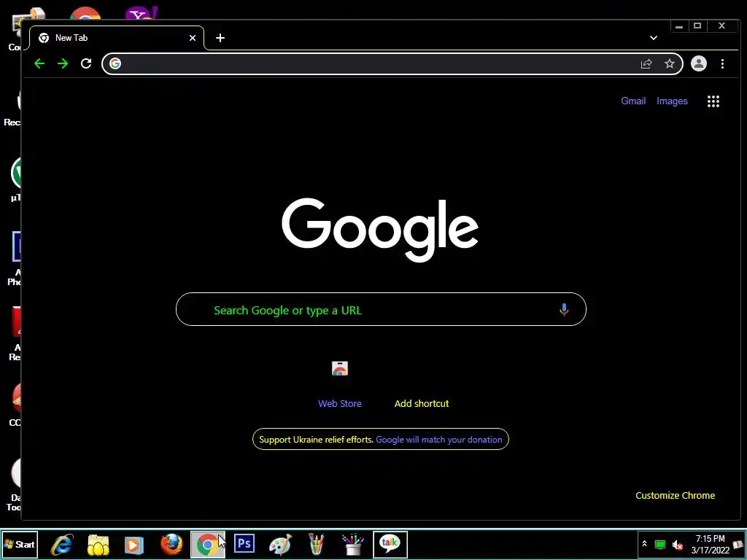The height and width of the screenshot is (560, 747).
Task: Minimize the Chrome window
Action: pyautogui.click(x=679, y=26)
